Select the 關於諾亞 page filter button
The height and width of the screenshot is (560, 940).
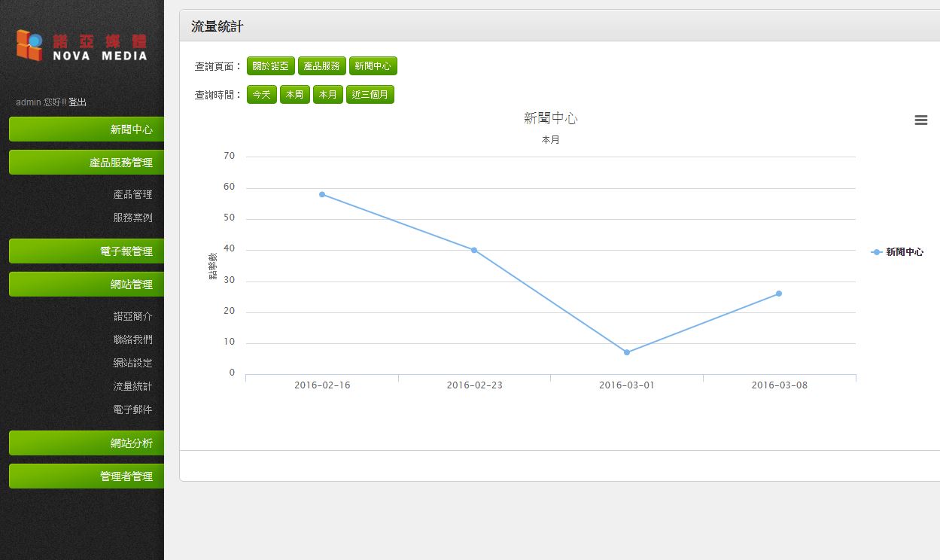coord(270,66)
